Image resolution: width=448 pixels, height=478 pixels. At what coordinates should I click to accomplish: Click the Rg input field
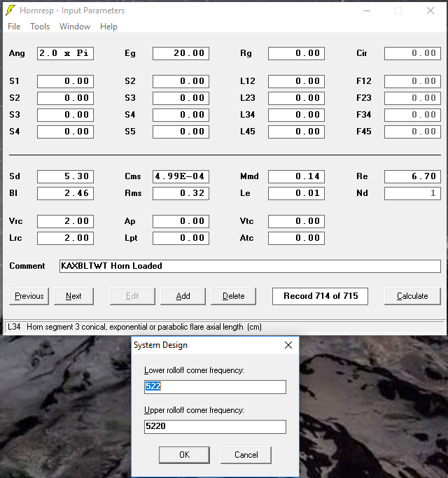coord(296,53)
